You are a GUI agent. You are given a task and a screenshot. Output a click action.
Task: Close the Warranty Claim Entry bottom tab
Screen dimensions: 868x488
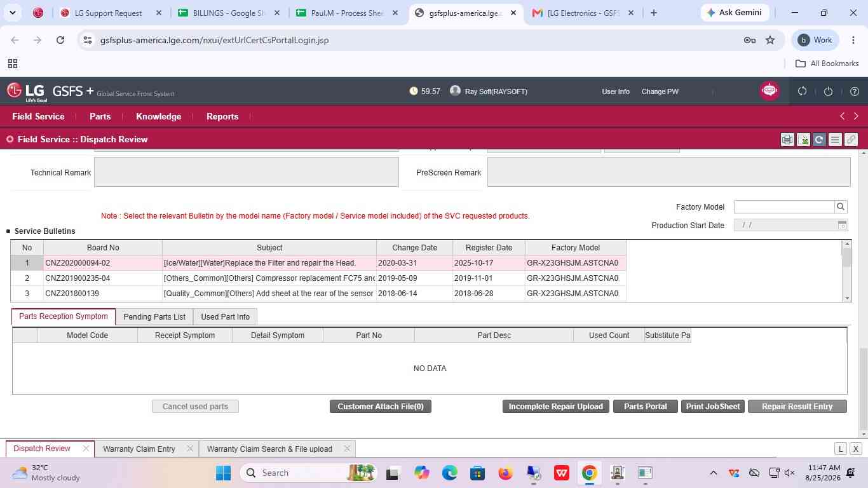[x=189, y=449]
